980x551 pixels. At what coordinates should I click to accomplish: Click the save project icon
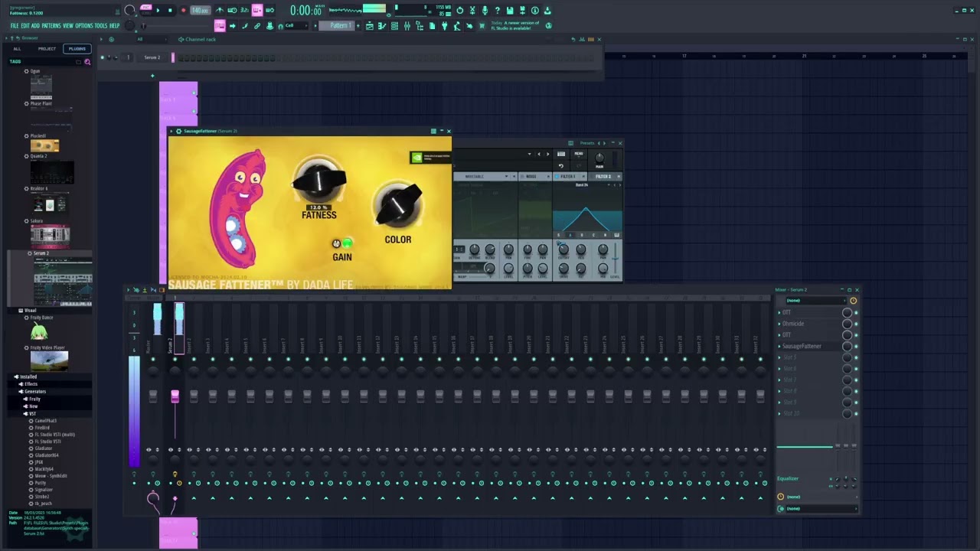510,10
